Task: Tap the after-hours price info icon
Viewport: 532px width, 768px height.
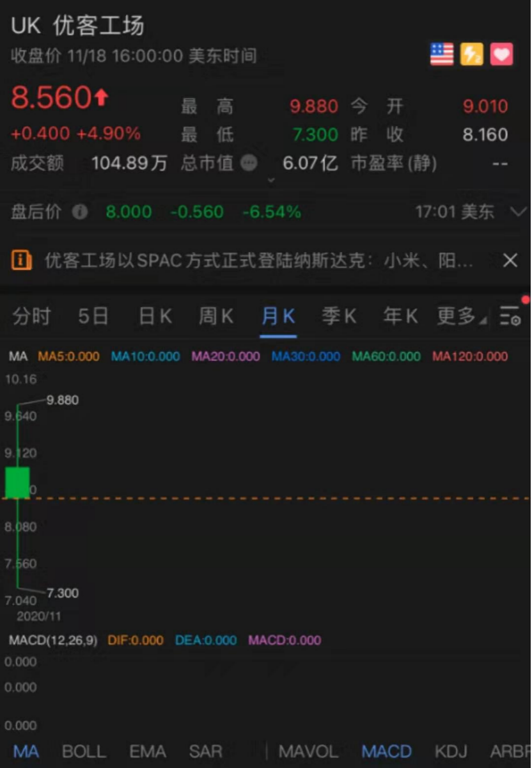Action: click(x=80, y=212)
